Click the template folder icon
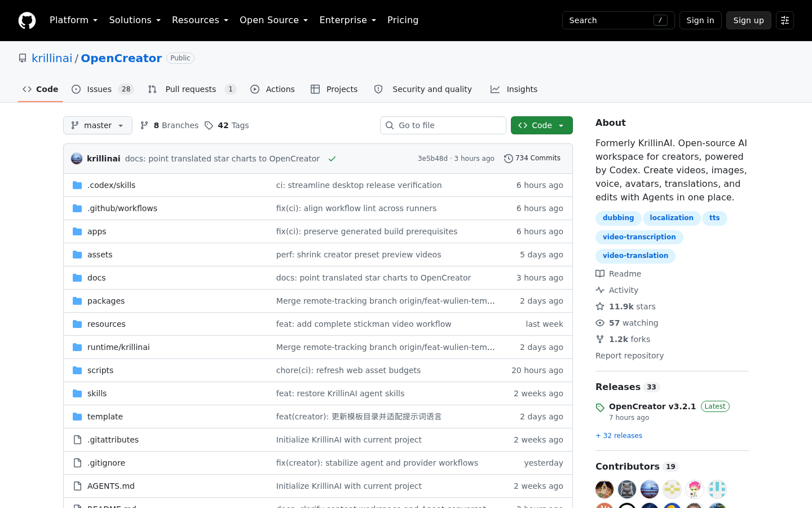Screen dimensions: 812x508 tap(77, 417)
